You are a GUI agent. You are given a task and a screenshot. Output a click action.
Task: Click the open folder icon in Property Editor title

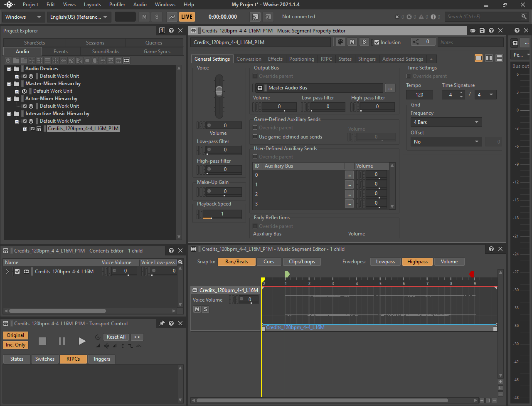pos(473,30)
